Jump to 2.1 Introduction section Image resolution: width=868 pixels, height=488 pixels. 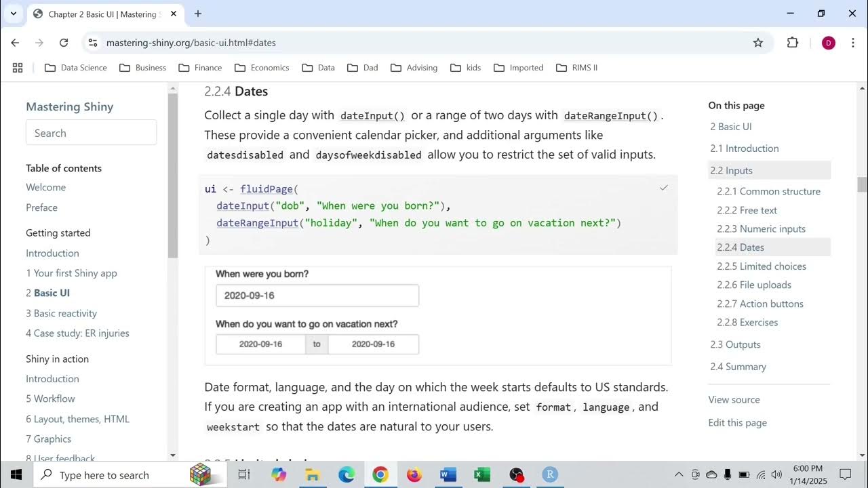(744, 148)
